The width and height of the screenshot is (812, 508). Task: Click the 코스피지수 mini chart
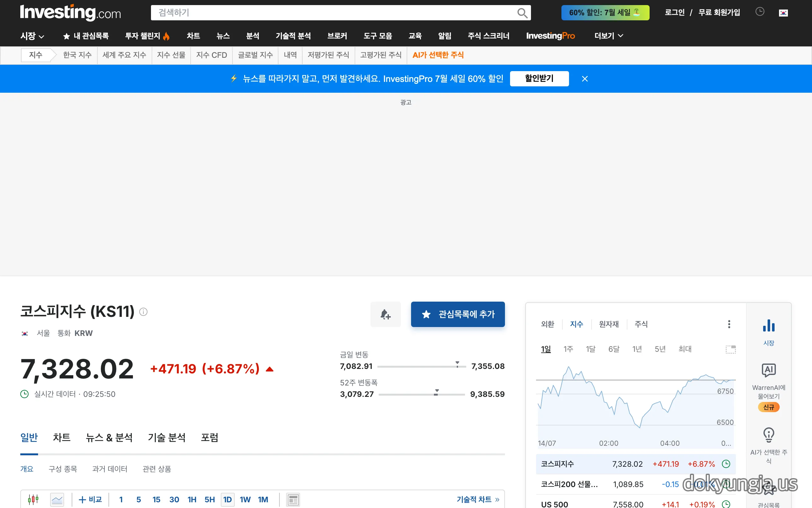click(636, 406)
